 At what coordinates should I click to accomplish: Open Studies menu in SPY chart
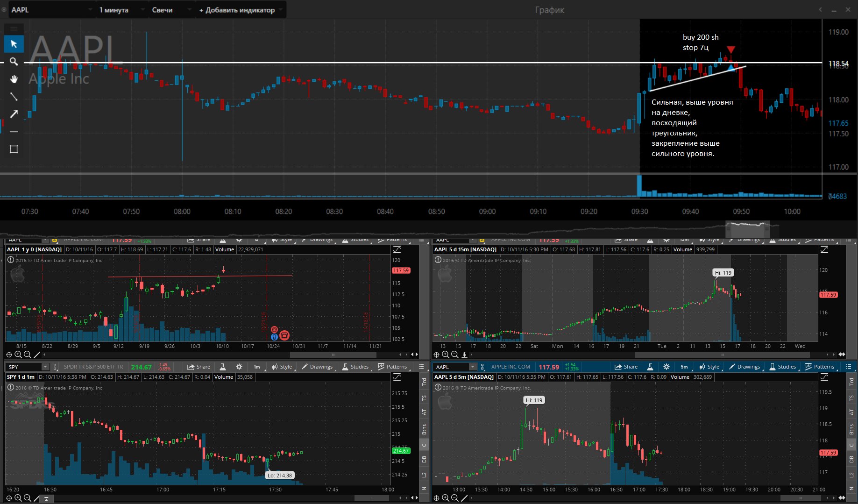(x=355, y=367)
